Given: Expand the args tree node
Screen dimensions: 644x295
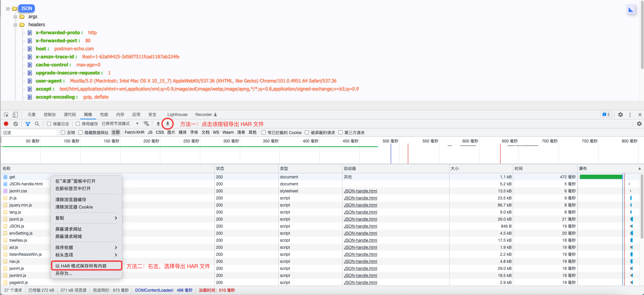Looking at the screenshot, I should [15, 17].
